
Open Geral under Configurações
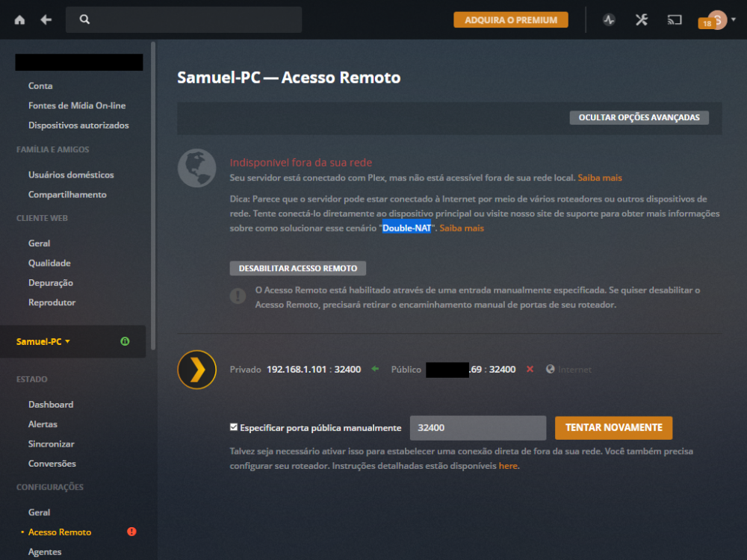(x=39, y=512)
